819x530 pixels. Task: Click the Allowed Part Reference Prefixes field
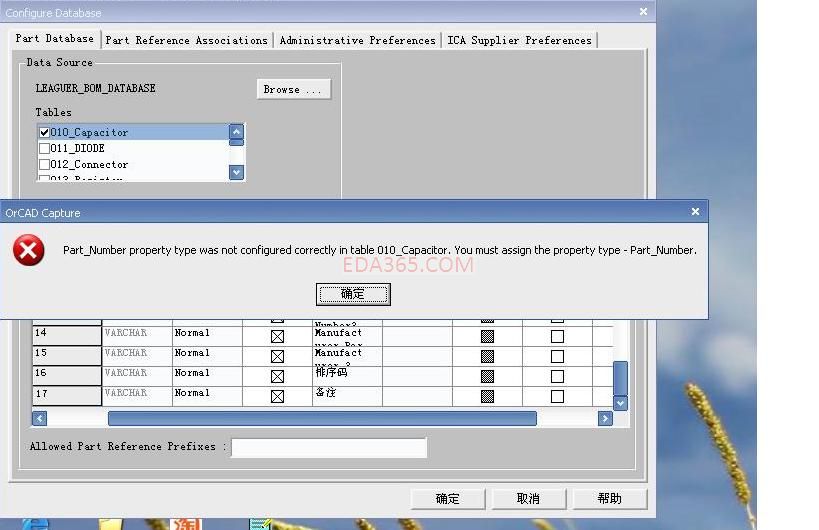coord(329,447)
